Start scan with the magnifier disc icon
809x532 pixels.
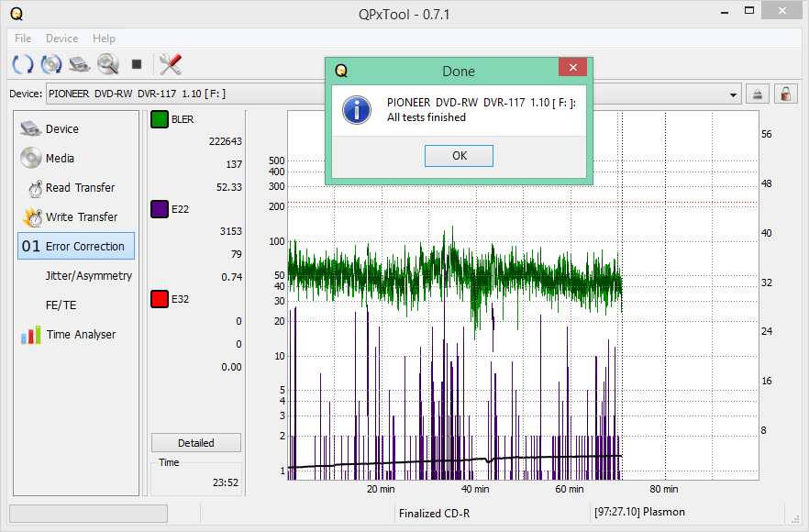tap(108, 64)
